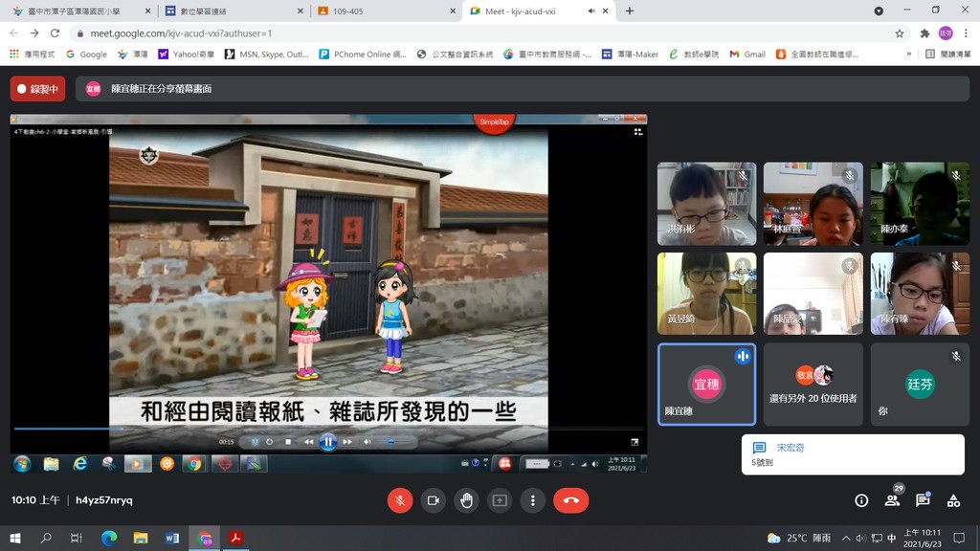Image resolution: width=980 pixels, height=551 pixels.
Task: Select 陳亦泰 video tile
Action: (x=920, y=204)
